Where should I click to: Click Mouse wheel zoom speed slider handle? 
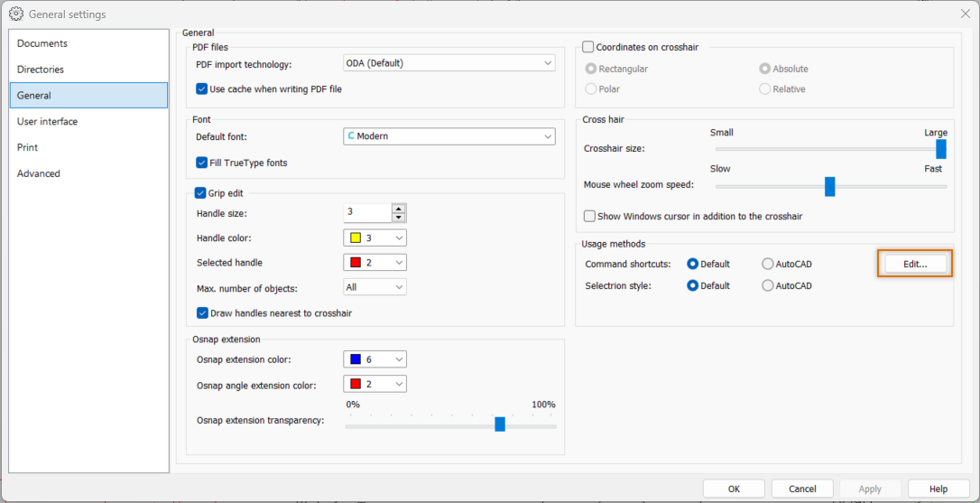coord(829,186)
